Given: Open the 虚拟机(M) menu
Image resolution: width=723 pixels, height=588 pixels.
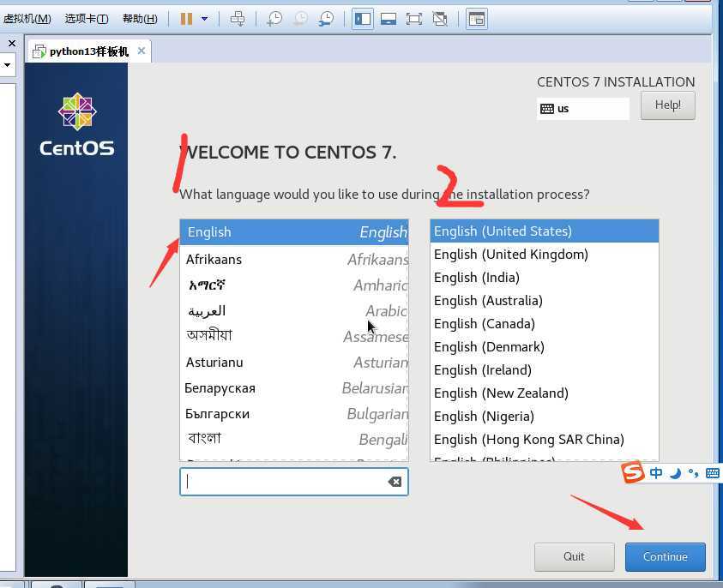Looking at the screenshot, I should click(x=27, y=19).
